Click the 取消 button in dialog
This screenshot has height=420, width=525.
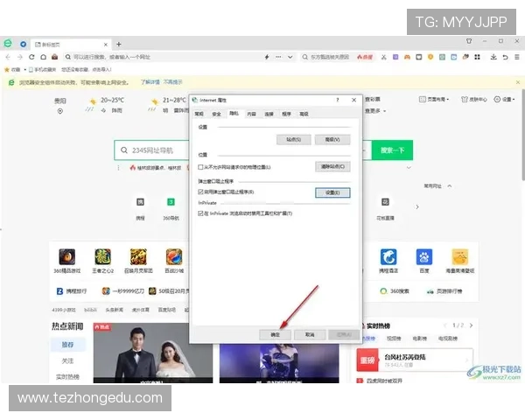(x=310, y=334)
